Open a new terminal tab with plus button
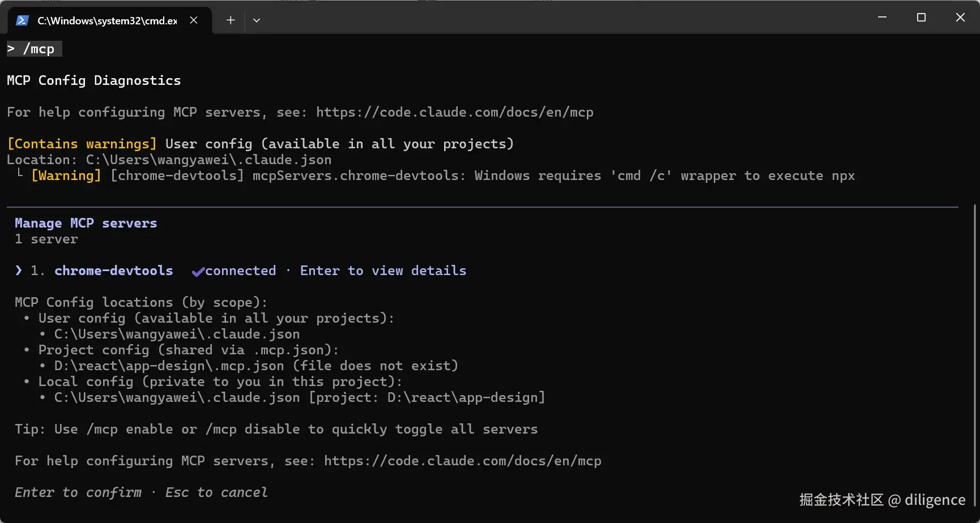The height and width of the screenshot is (523, 980). click(x=231, y=20)
